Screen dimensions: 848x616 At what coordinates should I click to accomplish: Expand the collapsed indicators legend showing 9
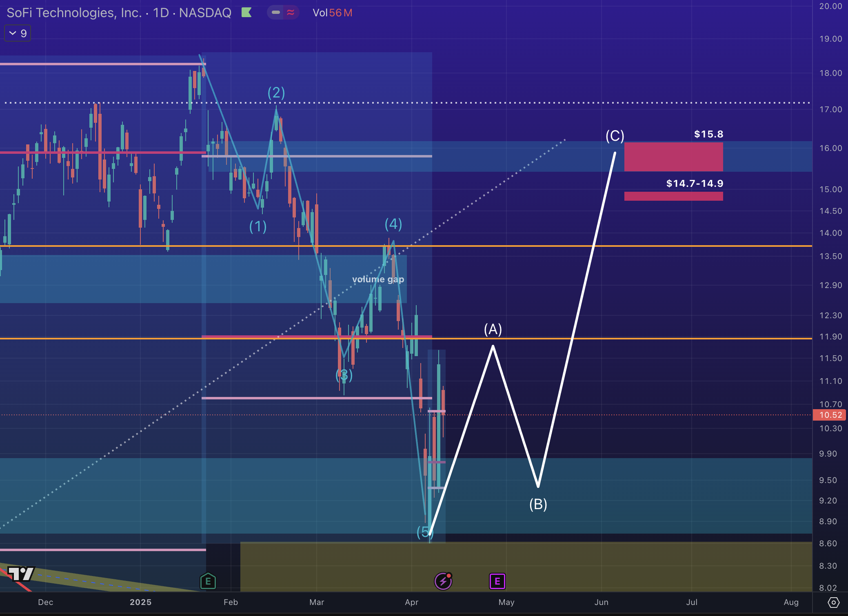pos(18,33)
